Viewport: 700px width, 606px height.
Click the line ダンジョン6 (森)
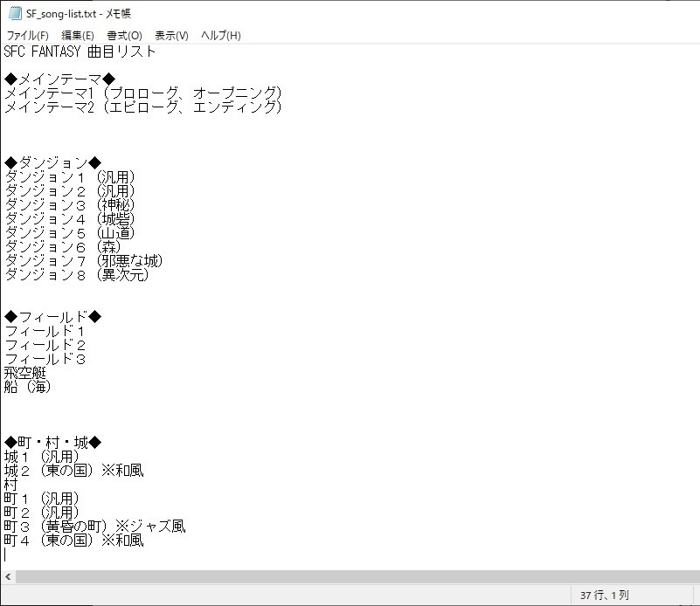click(62, 246)
